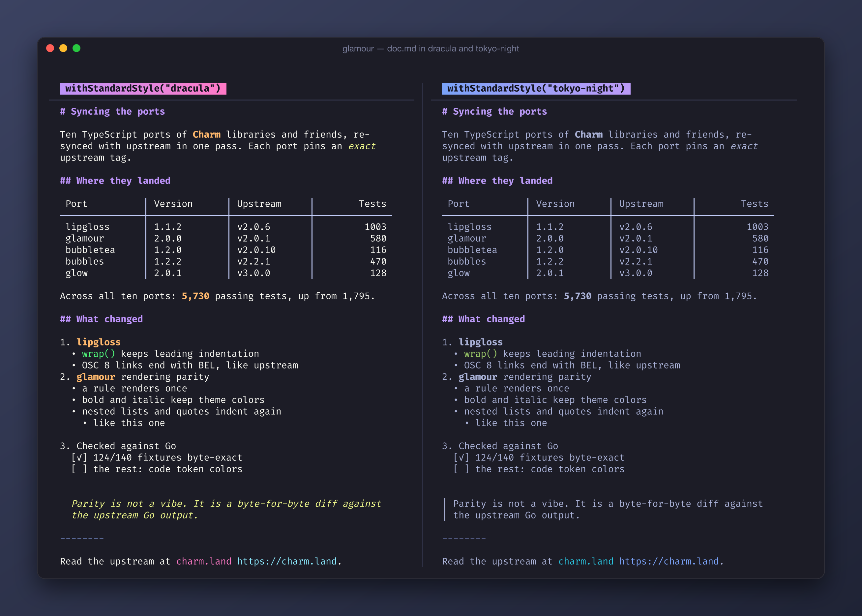This screenshot has width=862, height=616.
Task: Click '470' tests cell in dracula table
Action: (378, 262)
